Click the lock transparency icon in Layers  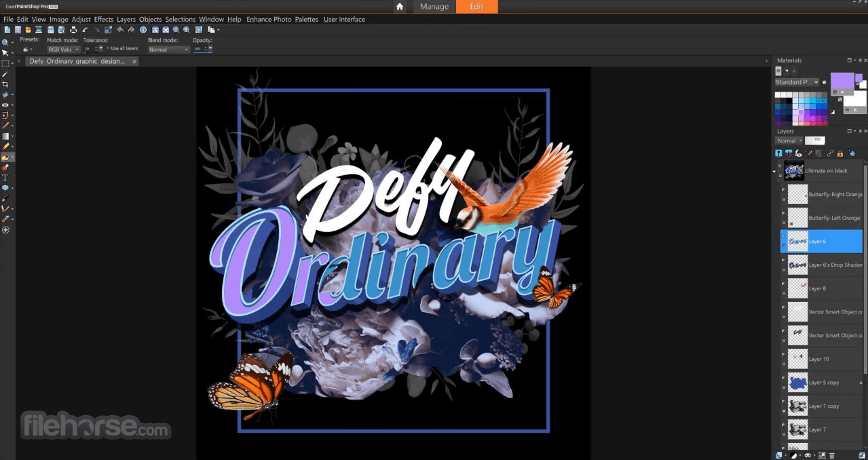point(840,154)
